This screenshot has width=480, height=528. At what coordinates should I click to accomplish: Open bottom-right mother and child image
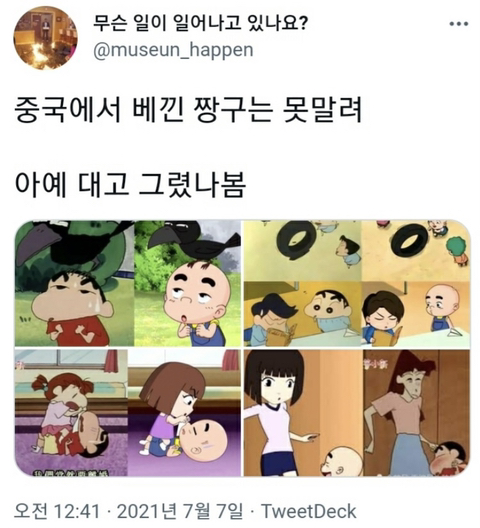point(356,412)
